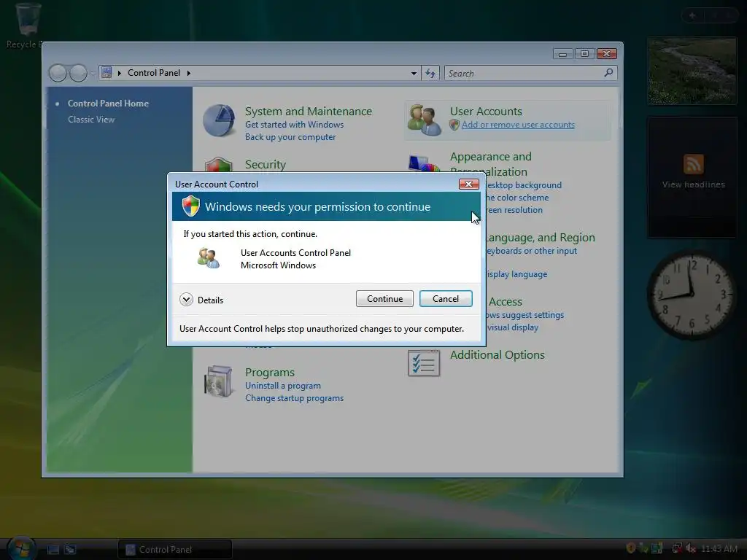The image size is (747, 560).
Task: Open the Security category heading
Action: coord(266,164)
